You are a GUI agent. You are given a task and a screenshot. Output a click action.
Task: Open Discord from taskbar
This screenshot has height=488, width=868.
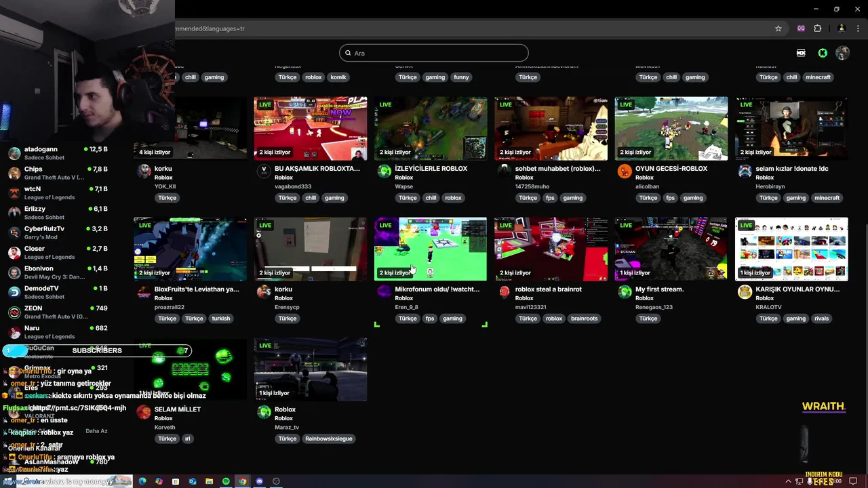(x=259, y=481)
